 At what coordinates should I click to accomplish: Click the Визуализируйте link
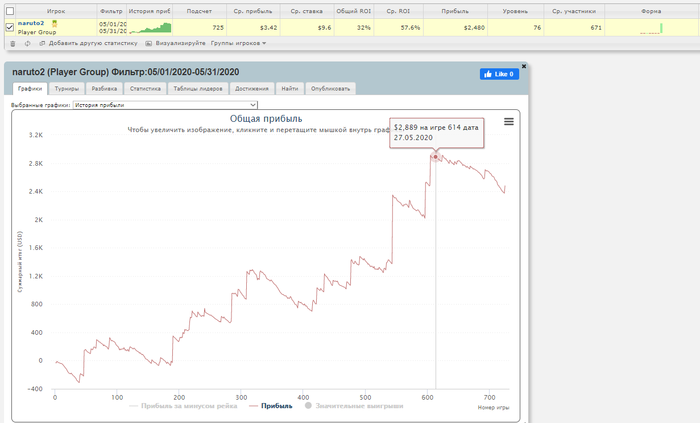[x=180, y=43]
